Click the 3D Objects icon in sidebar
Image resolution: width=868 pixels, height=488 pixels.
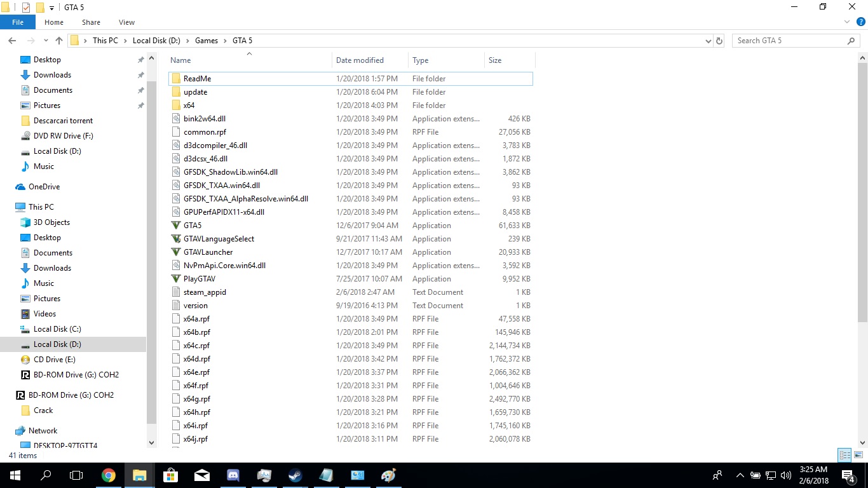(x=25, y=222)
